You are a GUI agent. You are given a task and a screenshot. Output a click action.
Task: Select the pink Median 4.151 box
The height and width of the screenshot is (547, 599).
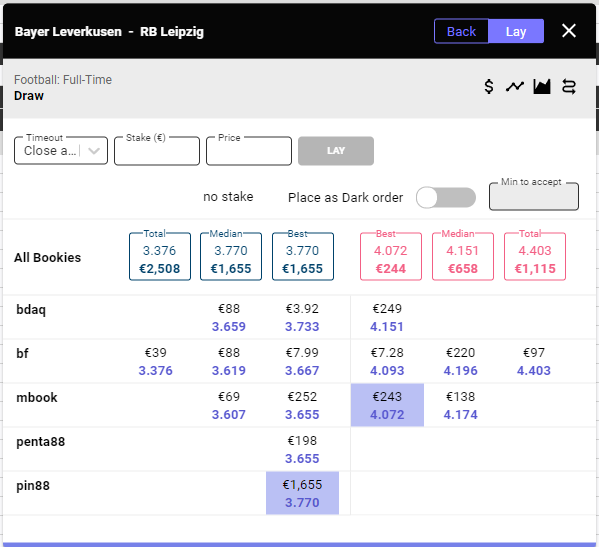(463, 257)
